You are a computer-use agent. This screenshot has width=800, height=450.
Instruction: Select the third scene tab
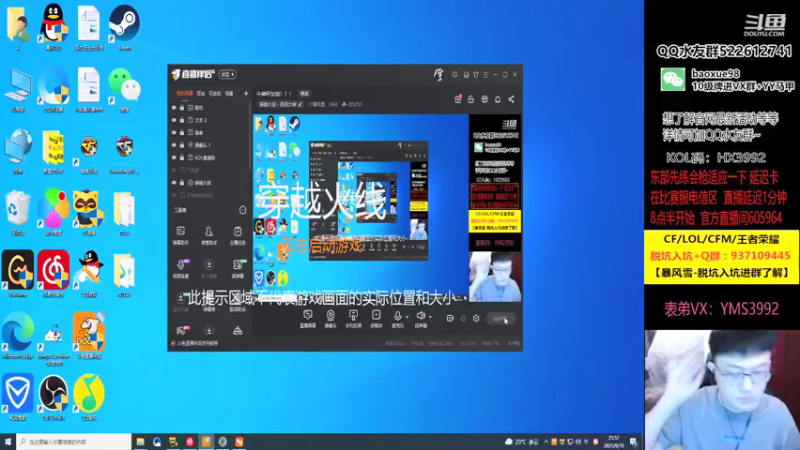click(x=215, y=93)
